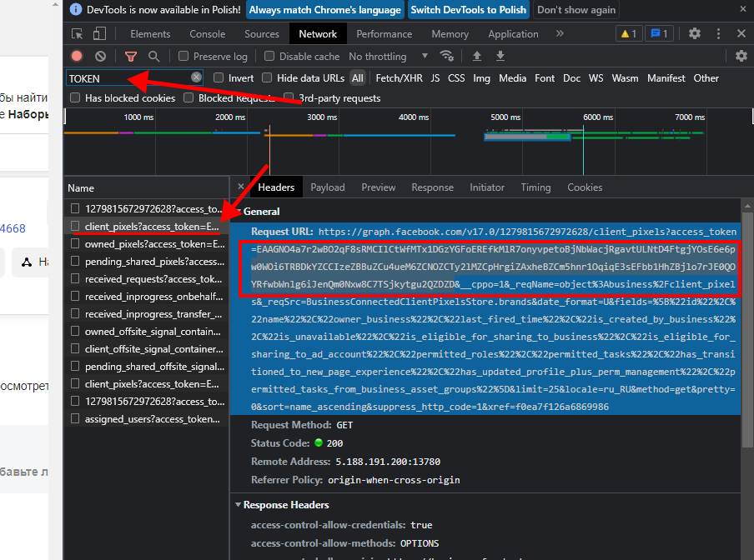Image resolution: width=754 pixels, height=560 pixels.
Task: Open DevTools settings gear
Action: coord(695,34)
